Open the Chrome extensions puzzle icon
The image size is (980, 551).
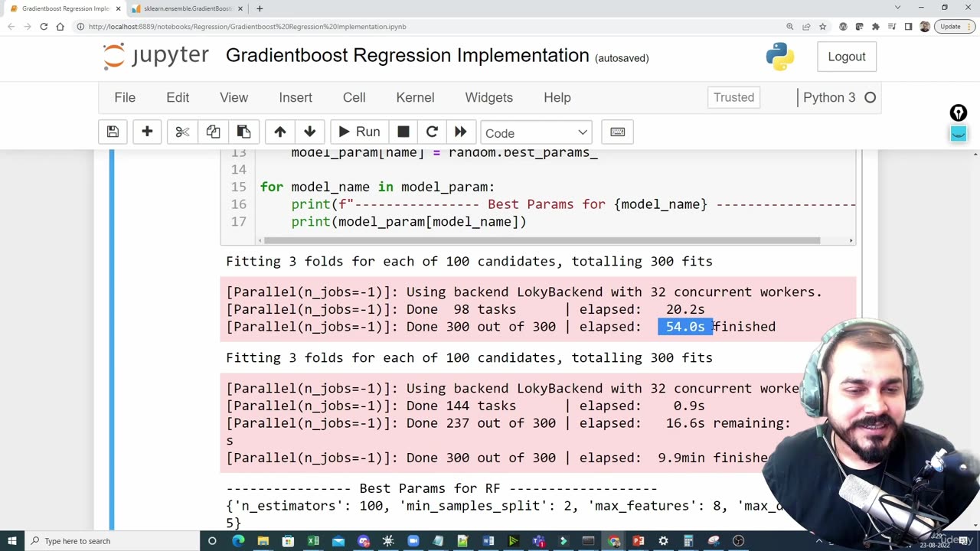(x=876, y=26)
